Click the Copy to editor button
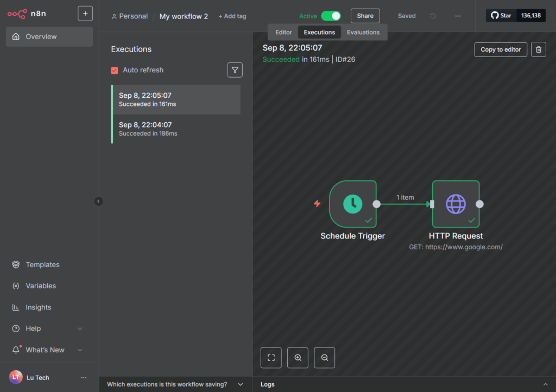The image size is (556, 392). point(500,49)
